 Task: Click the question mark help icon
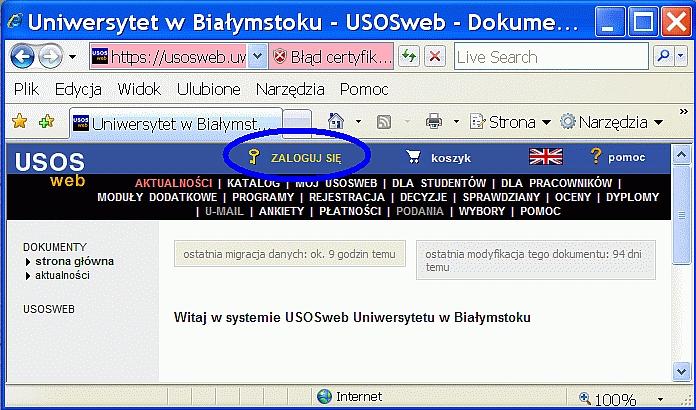pos(596,156)
